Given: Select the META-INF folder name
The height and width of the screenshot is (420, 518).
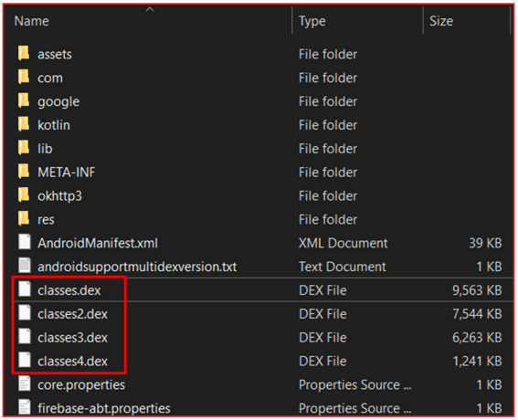Looking at the screenshot, I should (67, 173).
